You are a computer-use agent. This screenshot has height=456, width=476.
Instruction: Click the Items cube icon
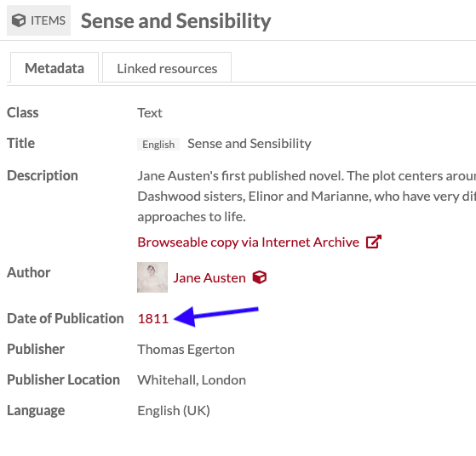coord(19,20)
